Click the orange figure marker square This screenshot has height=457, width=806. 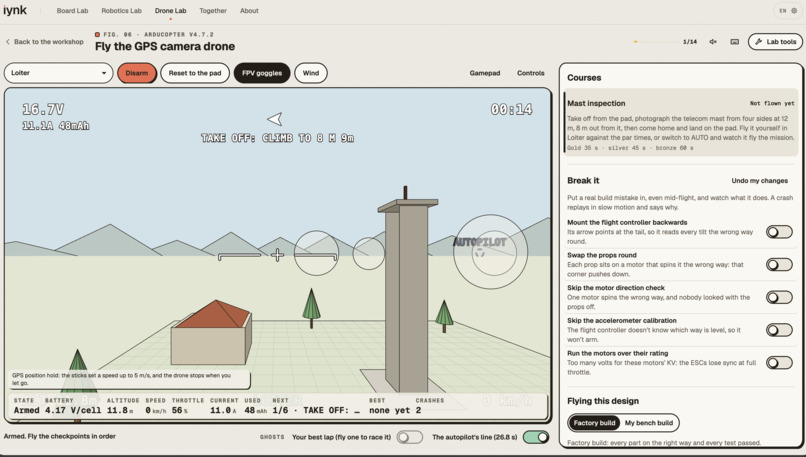coord(97,34)
